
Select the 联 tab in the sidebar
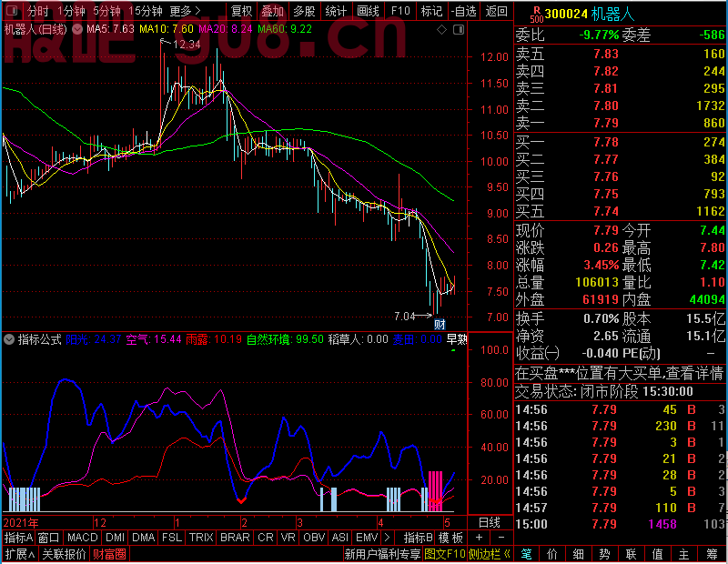click(x=631, y=554)
